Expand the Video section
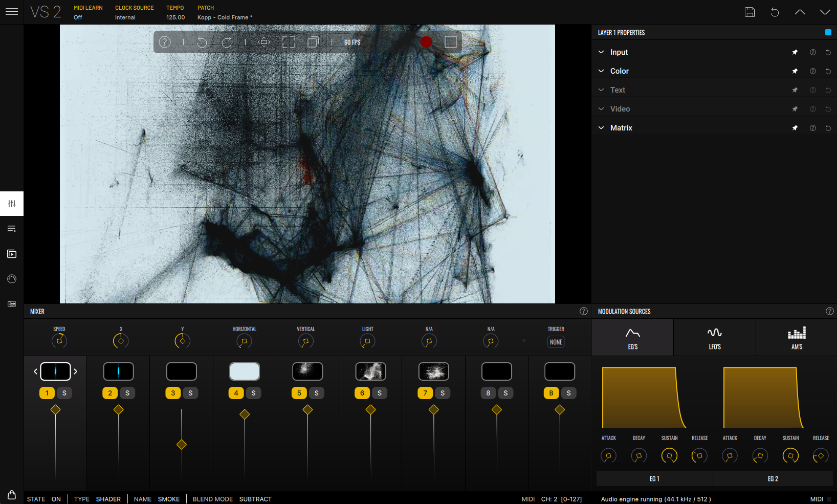This screenshot has width=837, height=504. coord(601,109)
